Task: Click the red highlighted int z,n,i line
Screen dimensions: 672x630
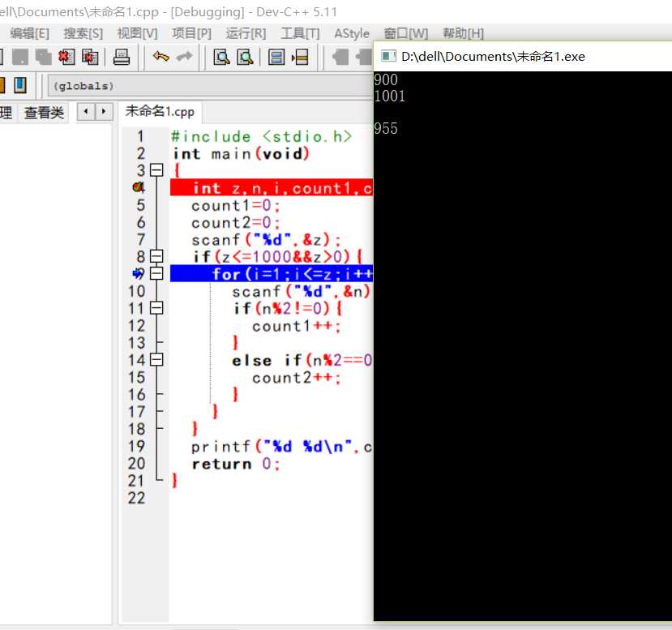Action: (x=272, y=188)
